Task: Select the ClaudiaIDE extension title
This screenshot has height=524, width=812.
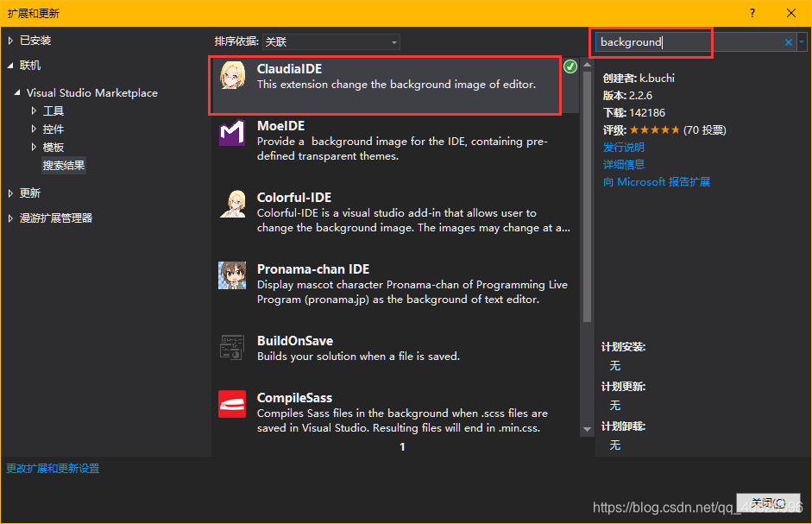Action: tap(289, 69)
